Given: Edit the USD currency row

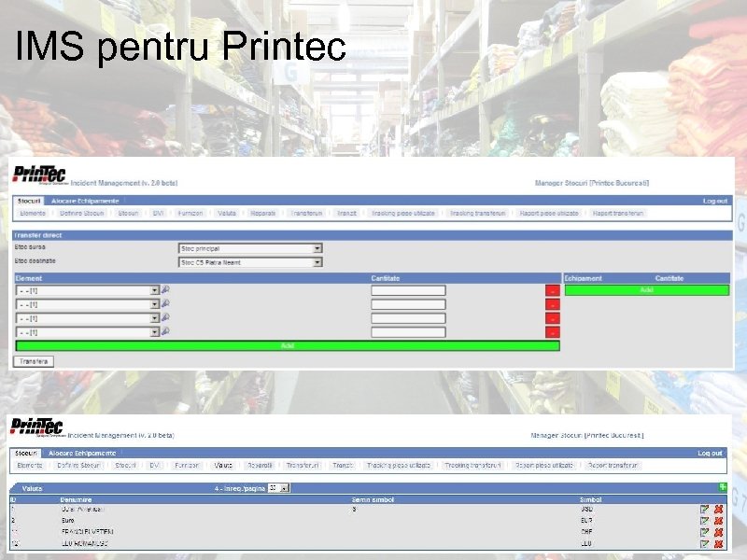Looking at the screenshot, I should [x=705, y=510].
